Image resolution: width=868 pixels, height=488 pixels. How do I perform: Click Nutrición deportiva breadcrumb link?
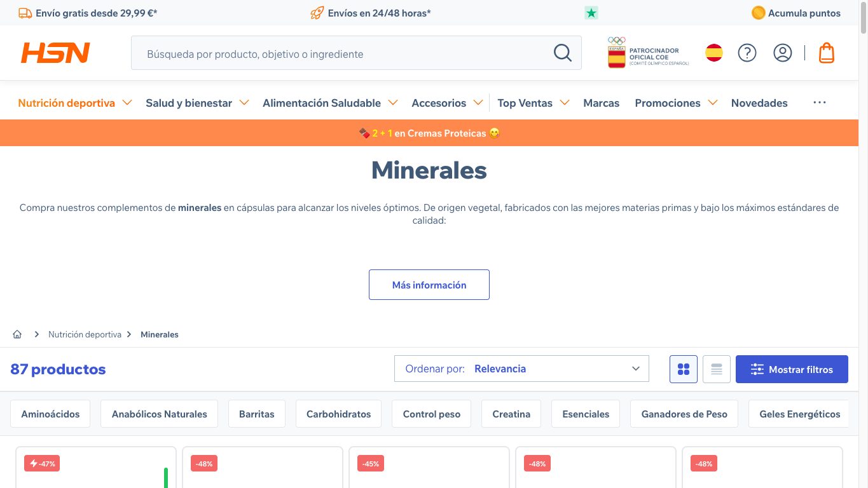tap(85, 334)
